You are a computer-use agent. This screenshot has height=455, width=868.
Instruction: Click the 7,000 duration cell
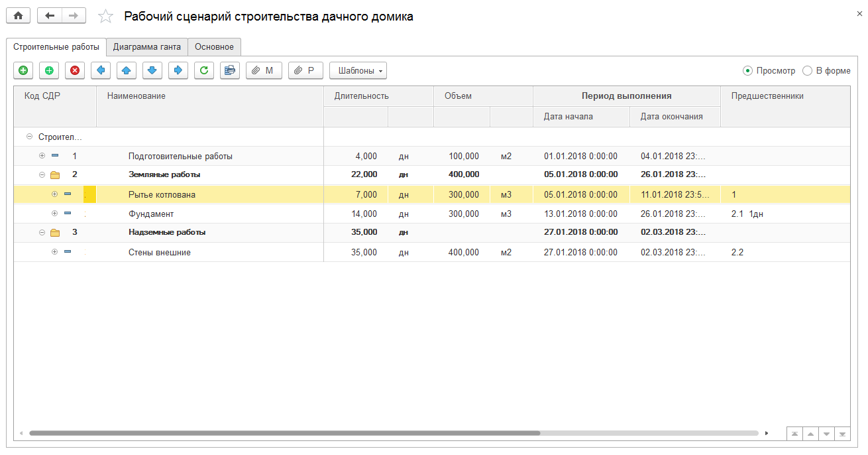[x=356, y=195]
